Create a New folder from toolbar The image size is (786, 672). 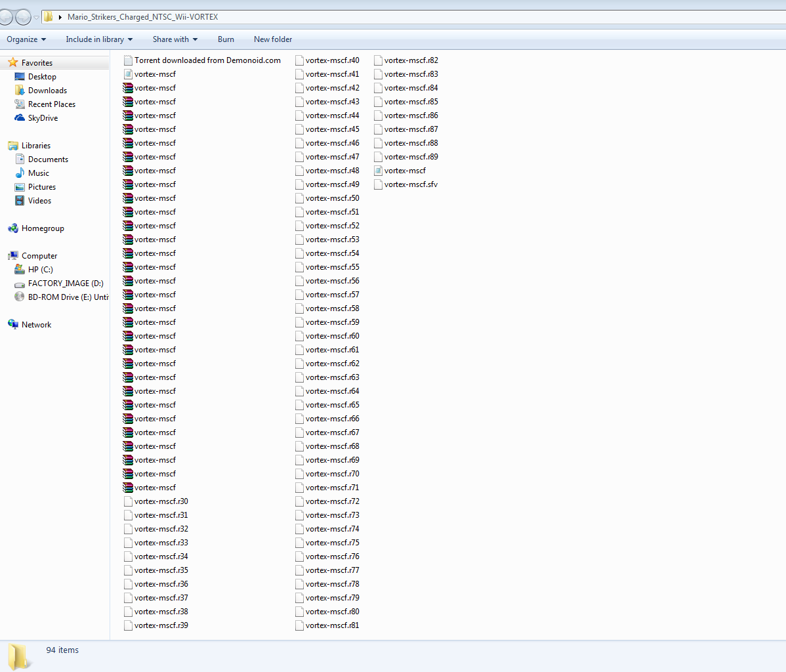[273, 39]
